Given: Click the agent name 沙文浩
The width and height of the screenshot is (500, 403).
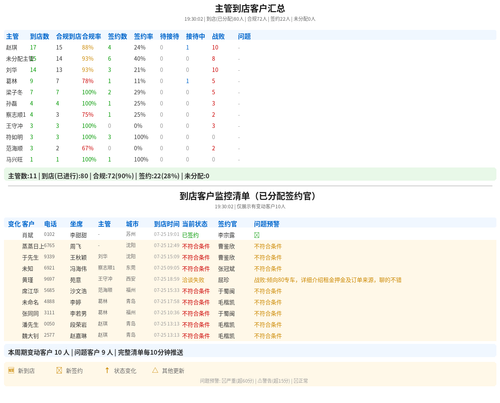Looking at the screenshot, I should tap(78, 291).
